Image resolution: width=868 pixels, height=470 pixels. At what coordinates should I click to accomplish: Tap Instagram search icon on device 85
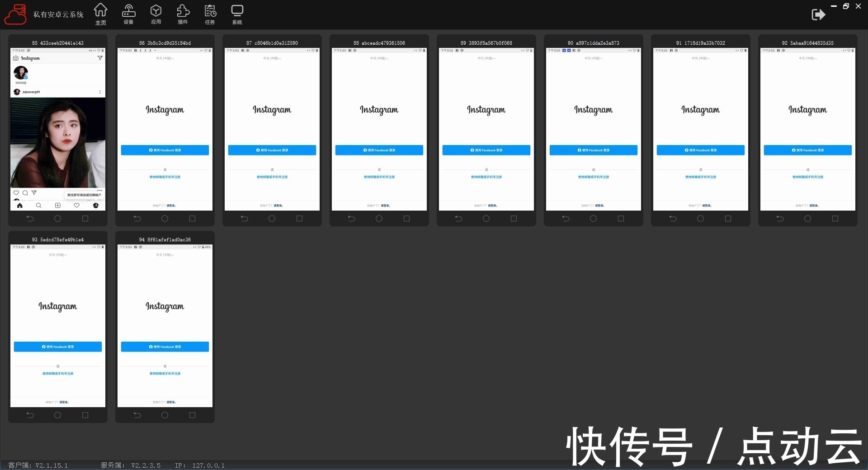coord(38,205)
